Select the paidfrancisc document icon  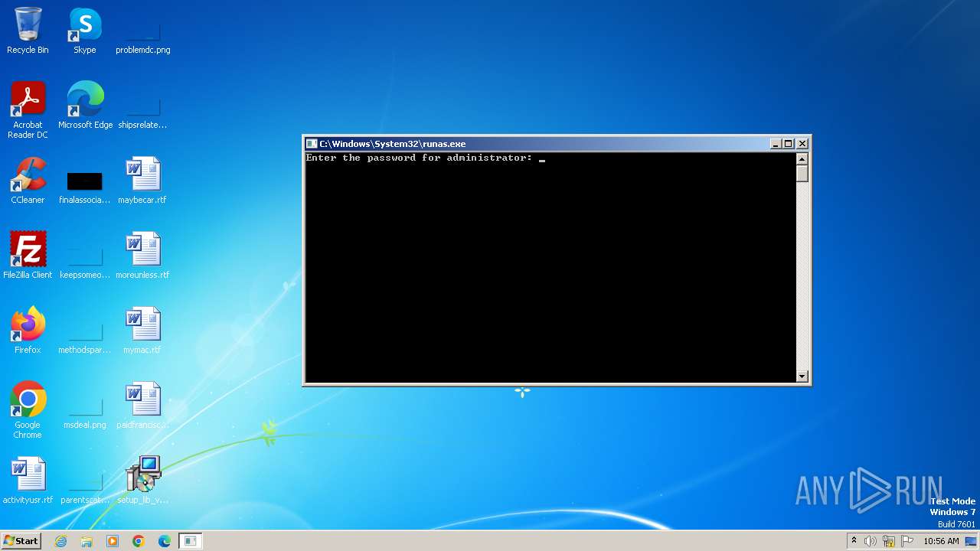point(142,406)
